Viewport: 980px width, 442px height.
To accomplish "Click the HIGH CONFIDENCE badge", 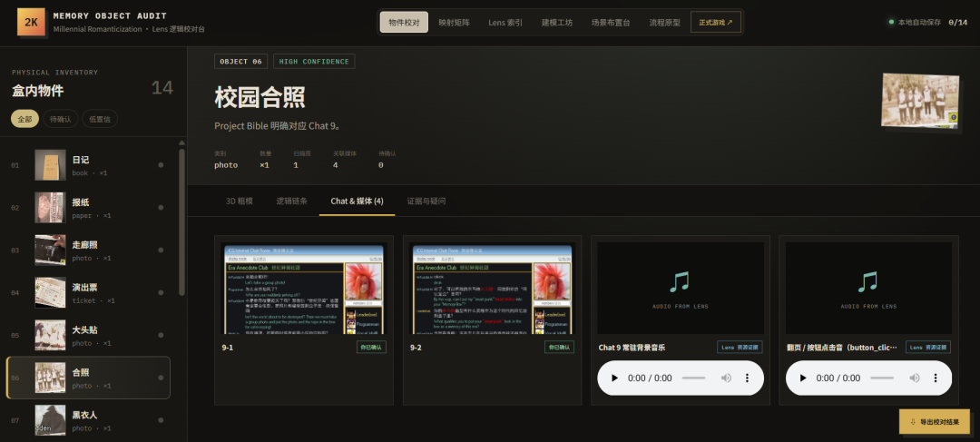I will coord(314,62).
